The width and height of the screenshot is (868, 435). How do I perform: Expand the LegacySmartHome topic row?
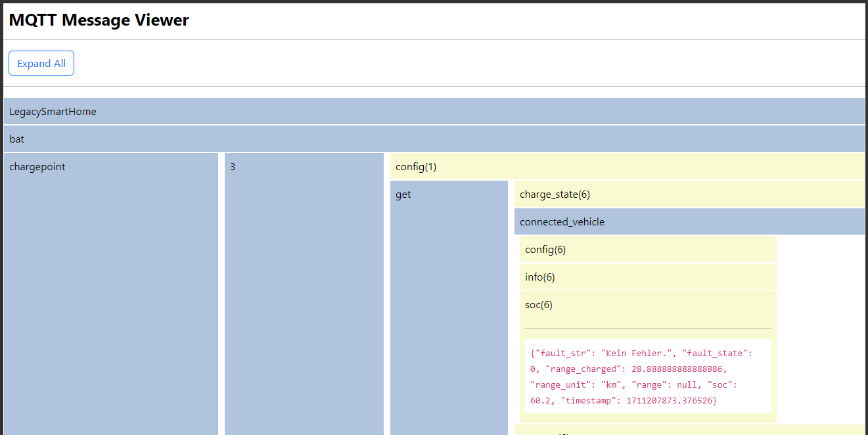(x=53, y=112)
